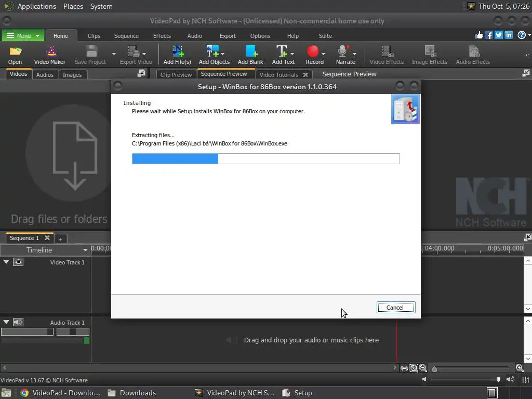532x399 pixels.
Task: Click the volume speaker icon in status bar
Action: point(510,379)
